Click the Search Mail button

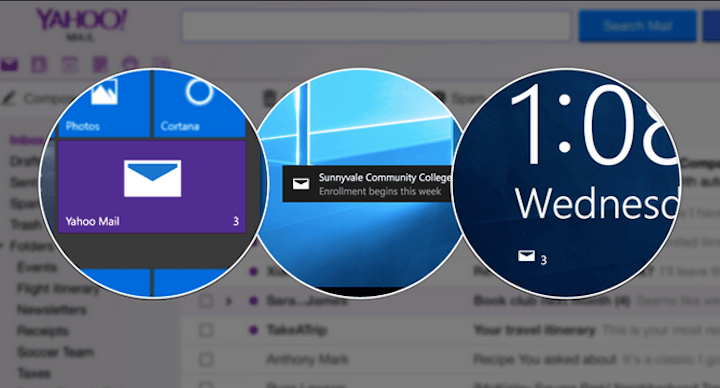point(637,26)
